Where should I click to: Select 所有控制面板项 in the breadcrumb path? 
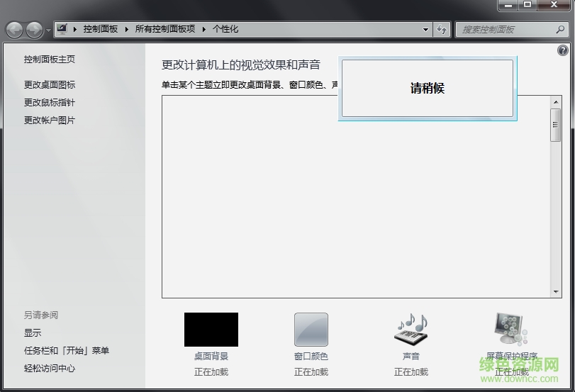tap(165, 29)
